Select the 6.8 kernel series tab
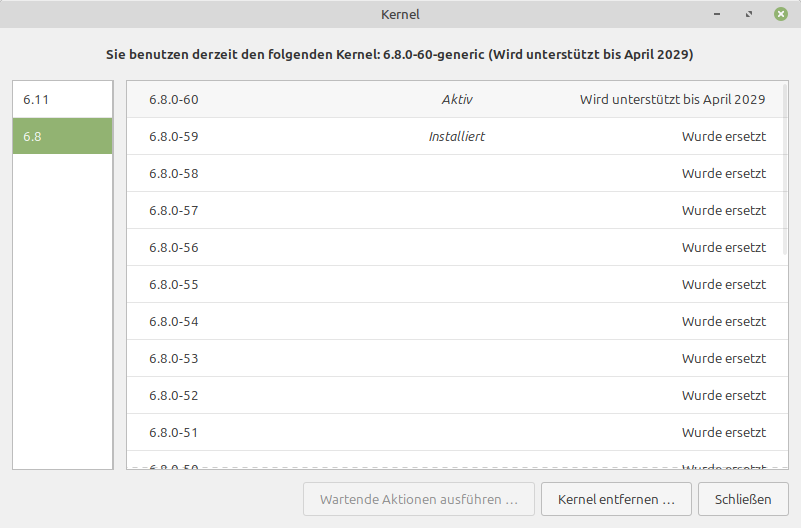Image resolution: width=801 pixels, height=528 pixels. (62, 136)
